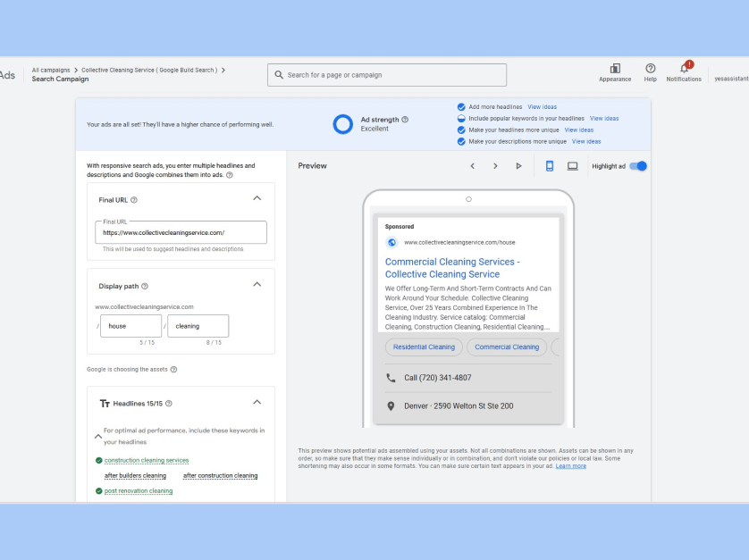
Task: Click the Final URL input field
Action: pos(181,233)
